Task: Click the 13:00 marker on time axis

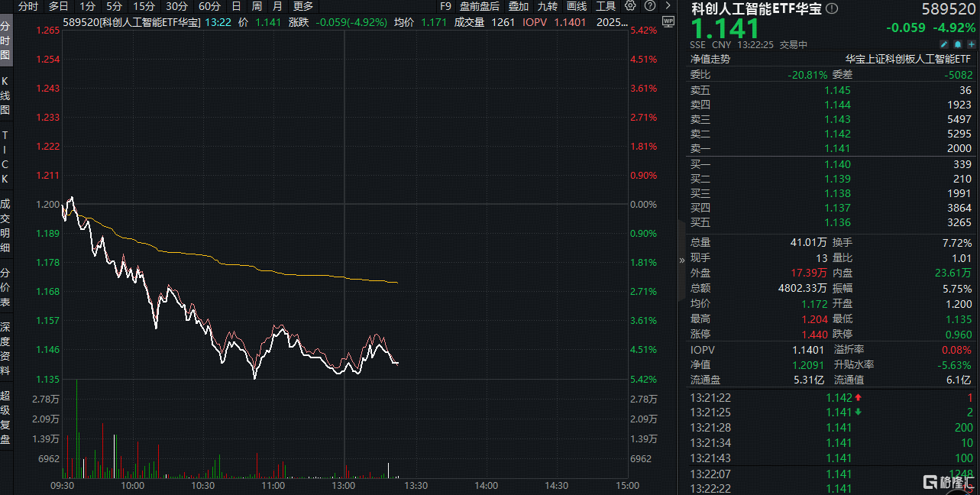Action: (x=344, y=485)
